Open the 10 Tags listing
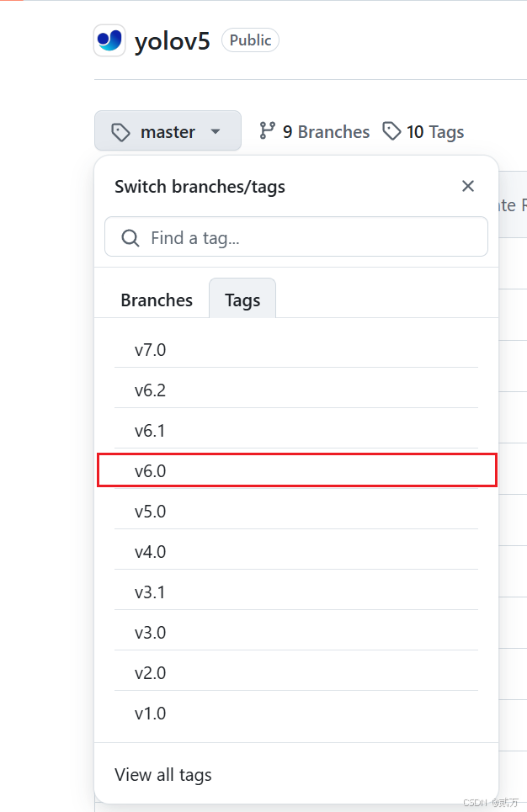527x812 pixels. [x=434, y=131]
